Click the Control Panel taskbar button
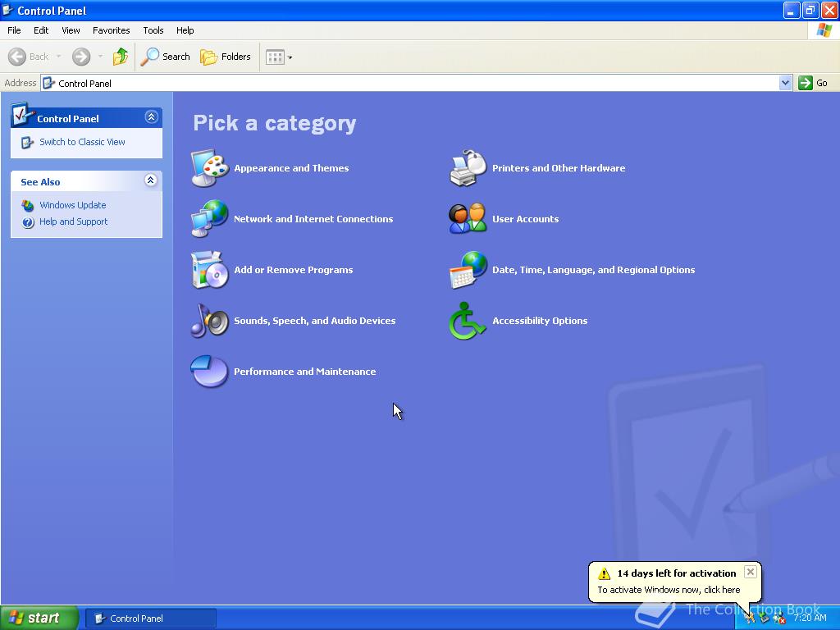Screen dimensions: 840x630 151,619
